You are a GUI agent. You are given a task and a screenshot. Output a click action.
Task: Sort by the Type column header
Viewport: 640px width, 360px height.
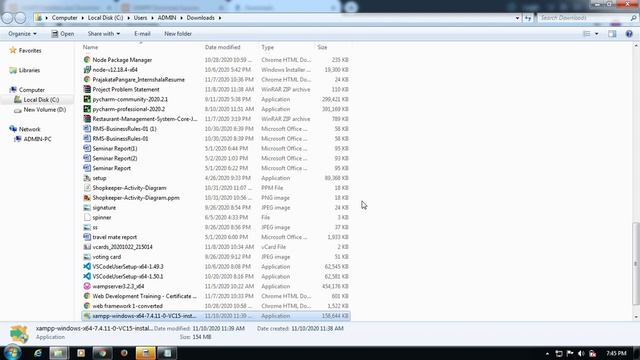(x=268, y=47)
